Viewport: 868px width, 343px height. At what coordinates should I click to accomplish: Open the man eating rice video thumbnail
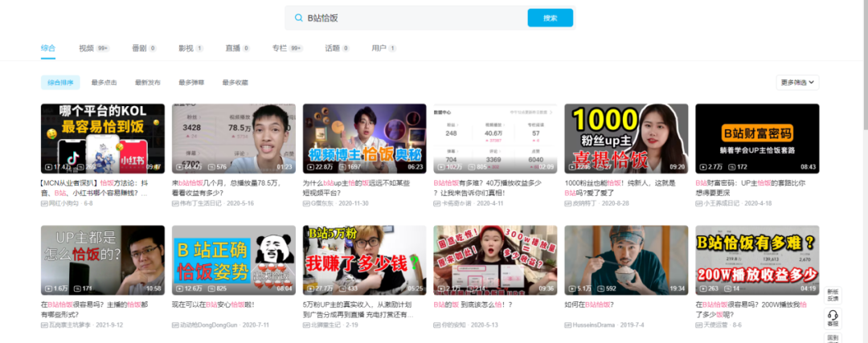tap(626, 260)
